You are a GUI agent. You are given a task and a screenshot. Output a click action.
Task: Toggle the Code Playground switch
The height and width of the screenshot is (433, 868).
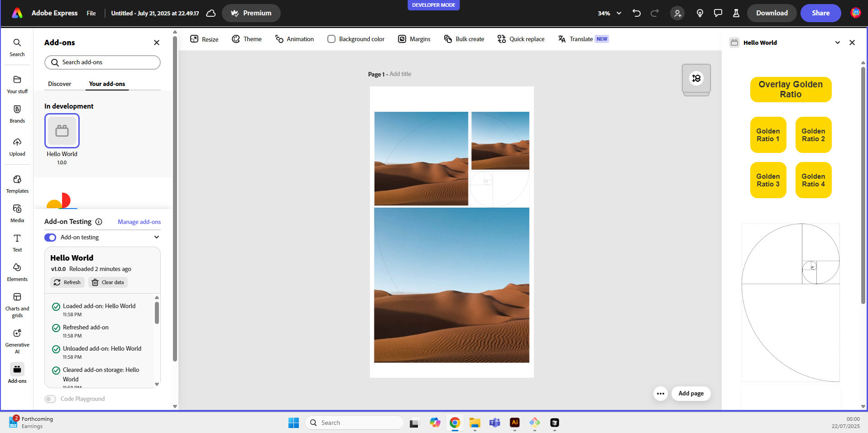click(x=50, y=399)
